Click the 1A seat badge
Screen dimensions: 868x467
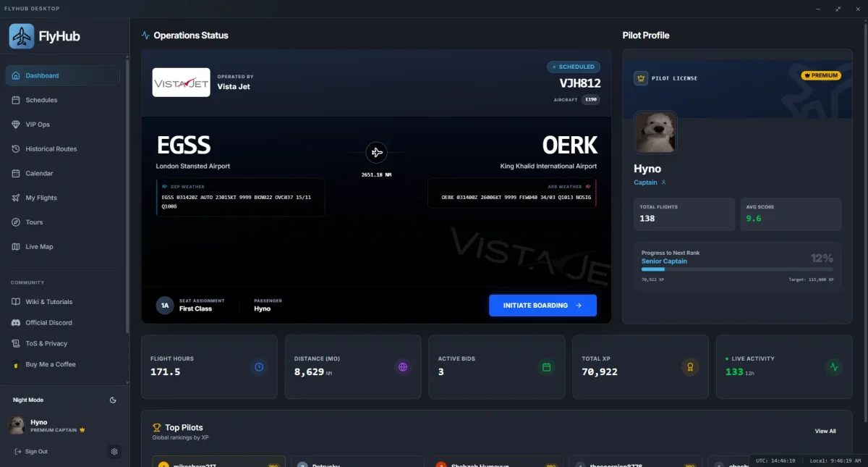(165, 306)
